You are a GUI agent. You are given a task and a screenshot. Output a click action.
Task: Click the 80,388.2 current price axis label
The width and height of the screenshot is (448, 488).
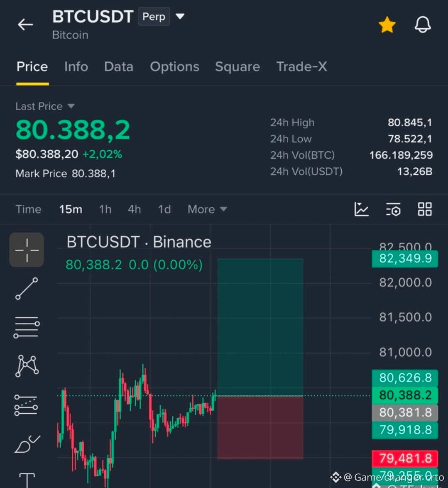pyautogui.click(x=405, y=395)
